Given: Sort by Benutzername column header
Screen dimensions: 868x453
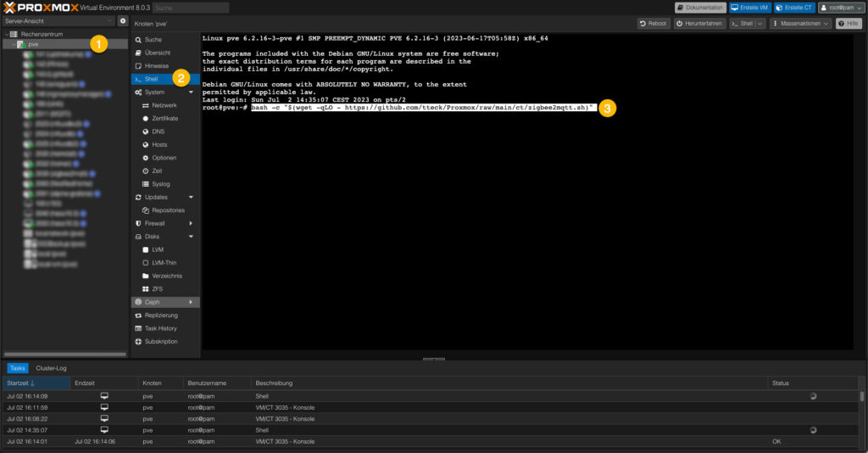Looking at the screenshot, I should (x=217, y=383).
